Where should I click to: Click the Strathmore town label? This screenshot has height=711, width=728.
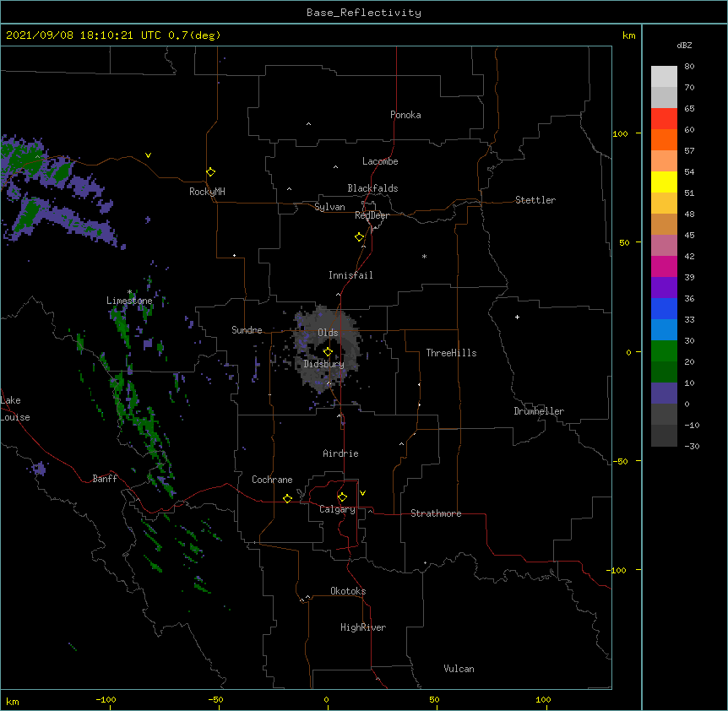click(436, 513)
